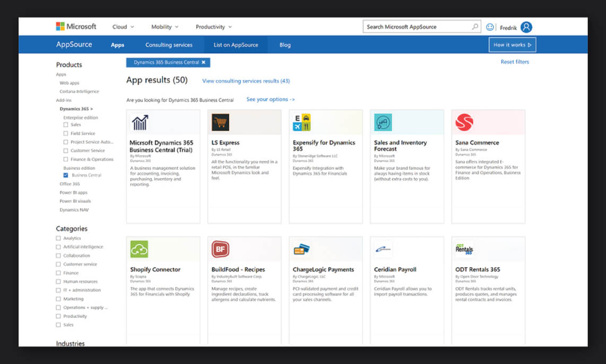
Task: Remove the Dynamics 365 Business Central filter tag
Action: click(203, 63)
